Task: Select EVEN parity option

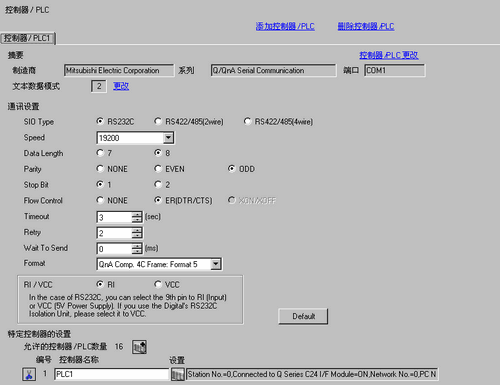Action: pos(170,169)
